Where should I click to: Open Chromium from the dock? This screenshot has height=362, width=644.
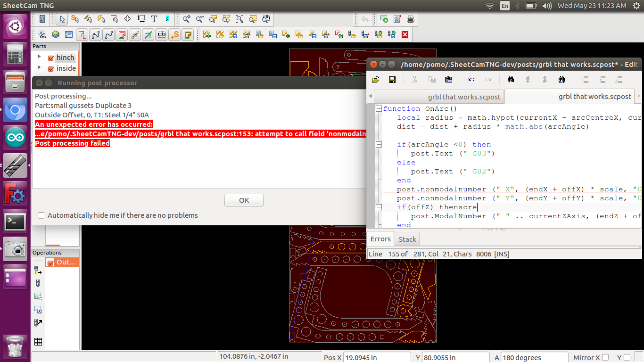[x=16, y=110]
